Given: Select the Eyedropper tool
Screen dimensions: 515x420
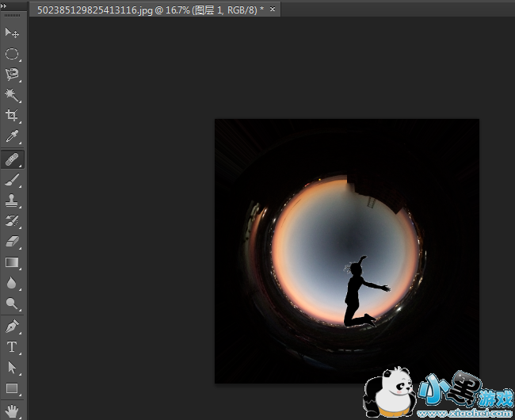Looking at the screenshot, I should pyautogui.click(x=12, y=136).
